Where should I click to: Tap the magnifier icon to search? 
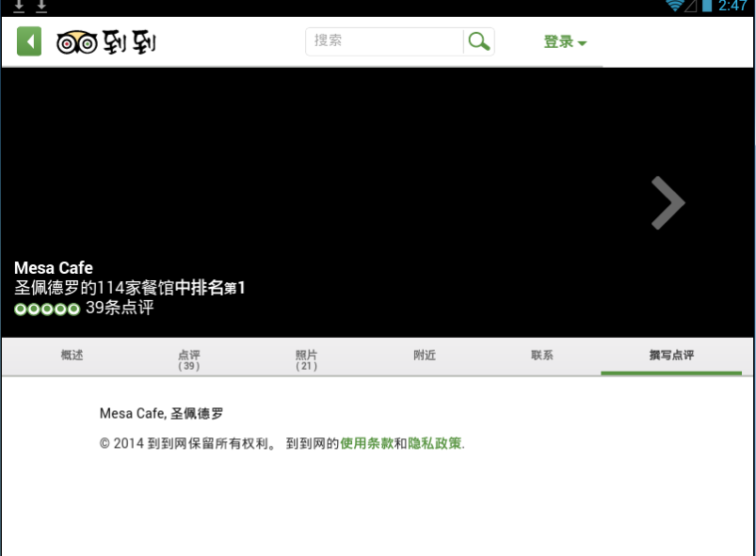(478, 41)
